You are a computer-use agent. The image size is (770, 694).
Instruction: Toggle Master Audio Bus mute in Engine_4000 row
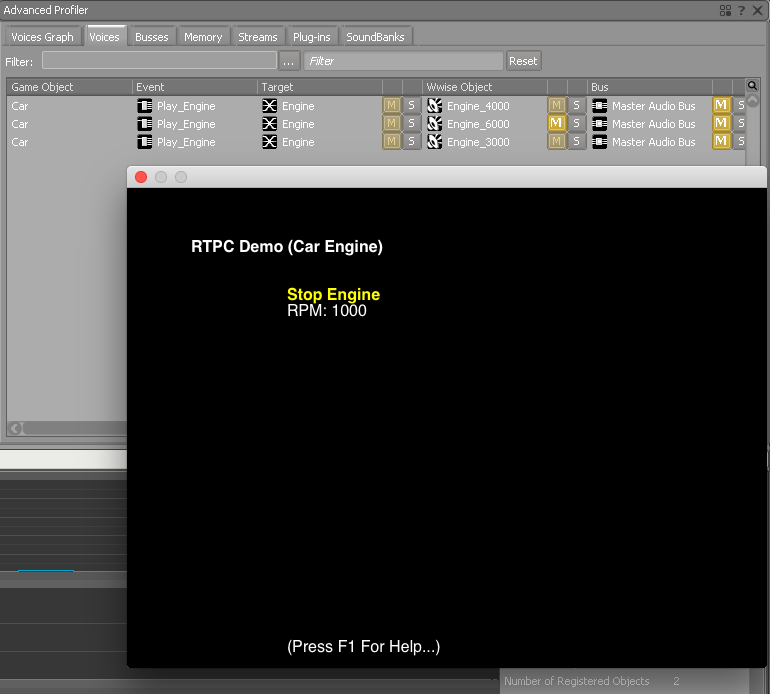tap(721, 105)
